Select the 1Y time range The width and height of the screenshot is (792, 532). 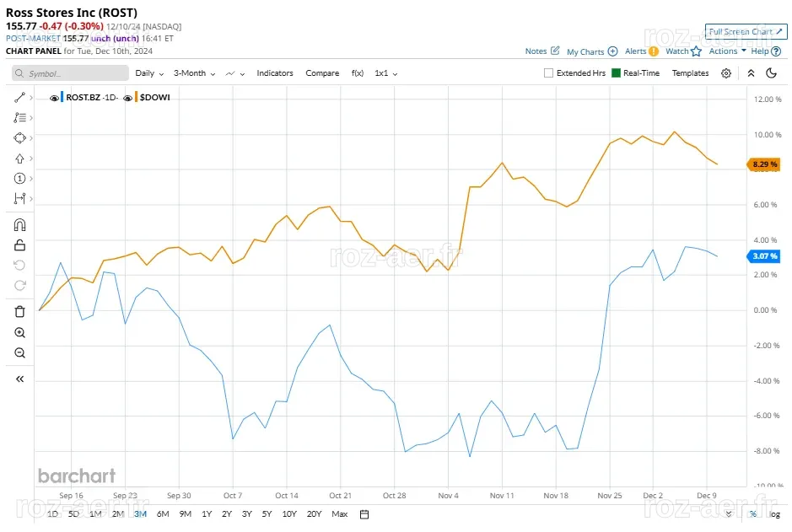pyautogui.click(x=207, y=514)
